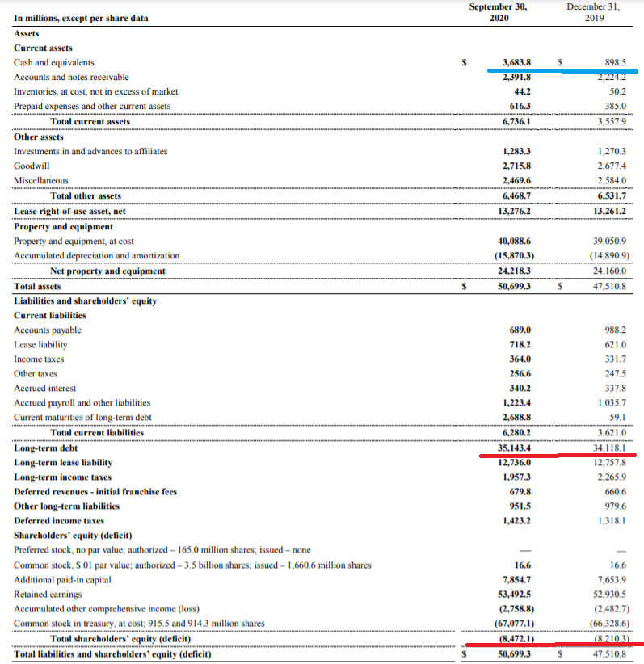644x664 pixels.
Task: Click the 40,088.6 property value
Action: (515, 241)
